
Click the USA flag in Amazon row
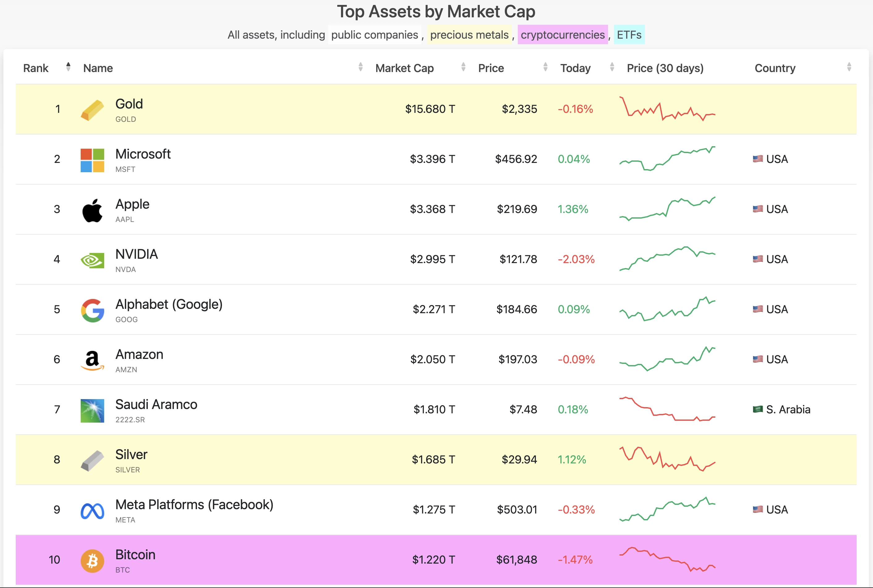pyautogui.click(x=757, y=359)
